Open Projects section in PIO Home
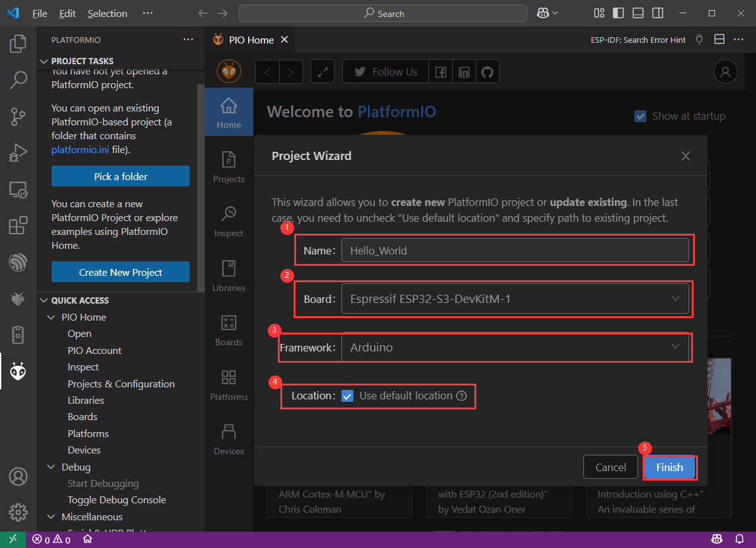Screen dimensions: 756x548 229,167
